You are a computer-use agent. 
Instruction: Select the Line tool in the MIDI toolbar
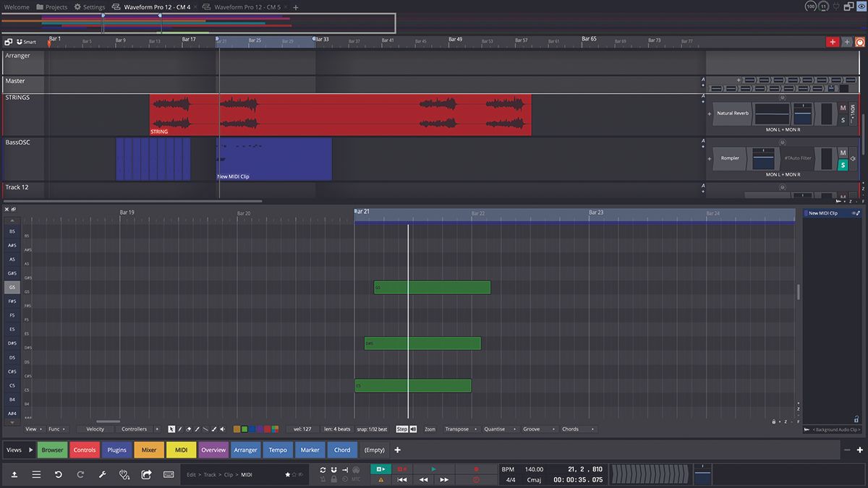205,429
